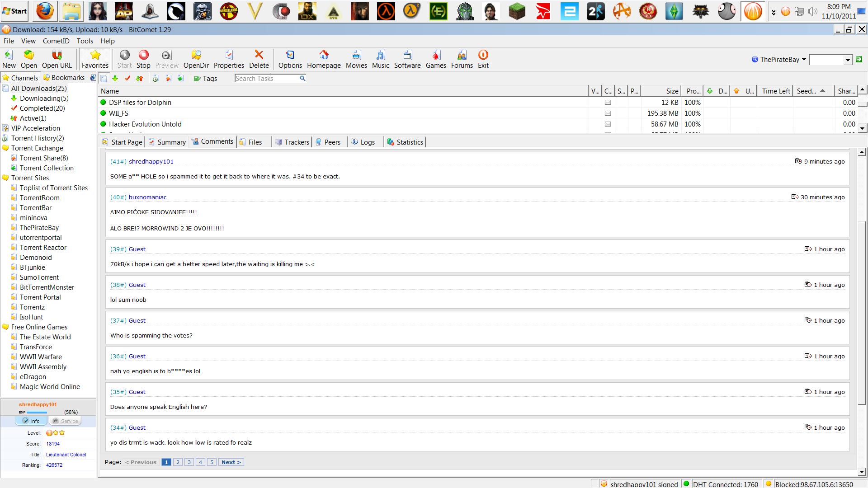Viewport: 868px width, 488px height.
Task: Open the BitComet Forums
Action: [x=462, y=59]
